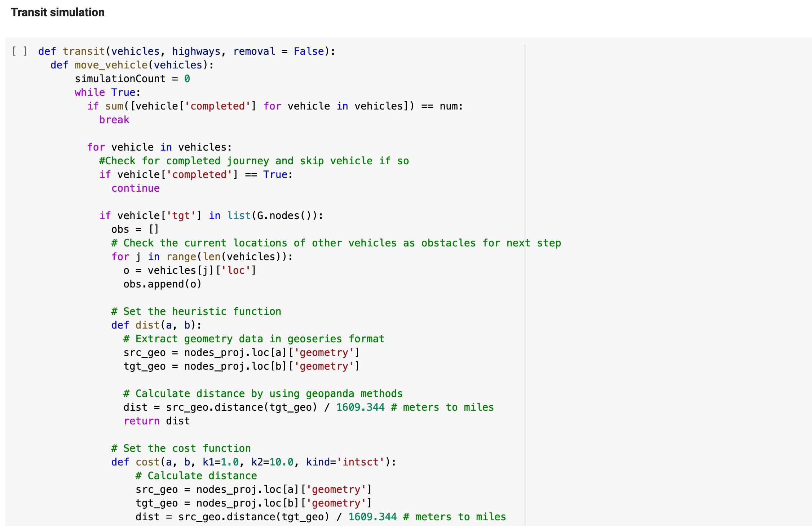Click the 'for vehicle in vehicles:' line

tap(159, 147)
